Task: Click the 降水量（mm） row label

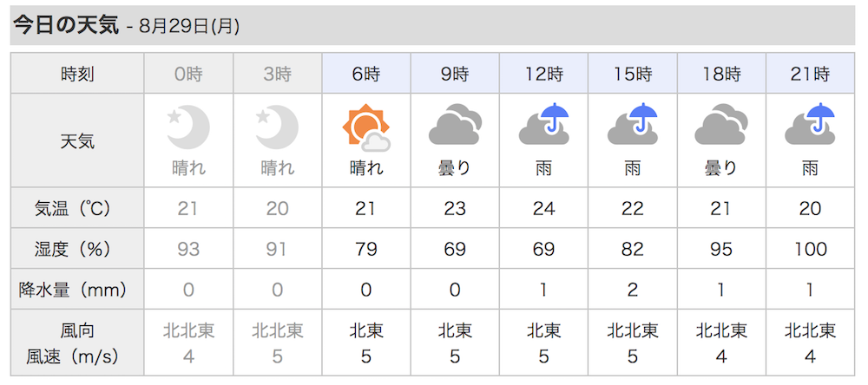Action: click(77, 290)
